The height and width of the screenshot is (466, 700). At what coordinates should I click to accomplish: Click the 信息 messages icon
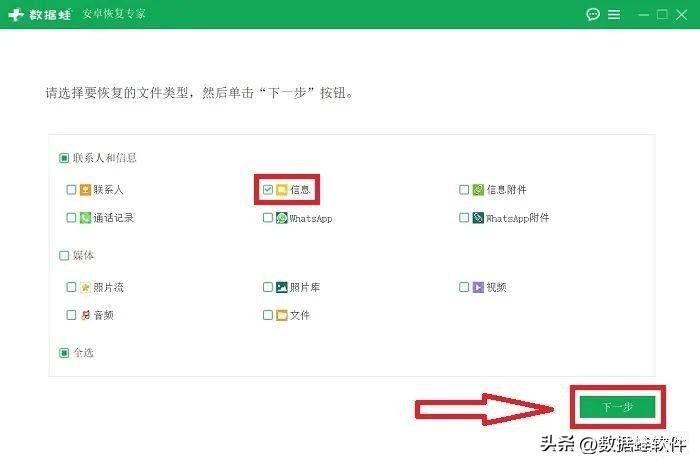click(x=282, y=190)
